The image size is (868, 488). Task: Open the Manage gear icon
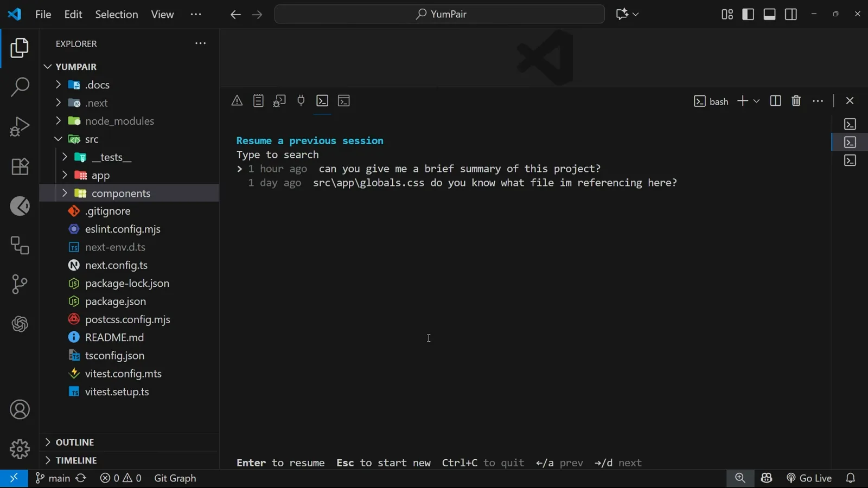(x=20, y=449)
